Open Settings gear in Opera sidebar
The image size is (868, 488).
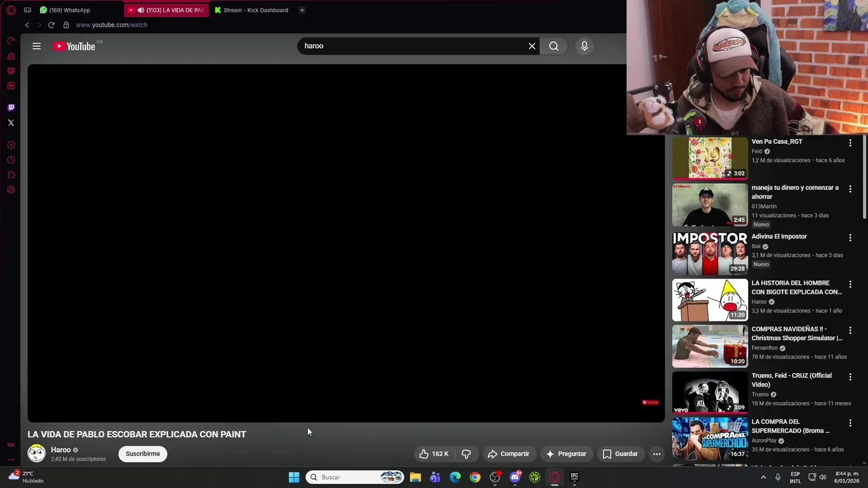[x=11, y=190]
